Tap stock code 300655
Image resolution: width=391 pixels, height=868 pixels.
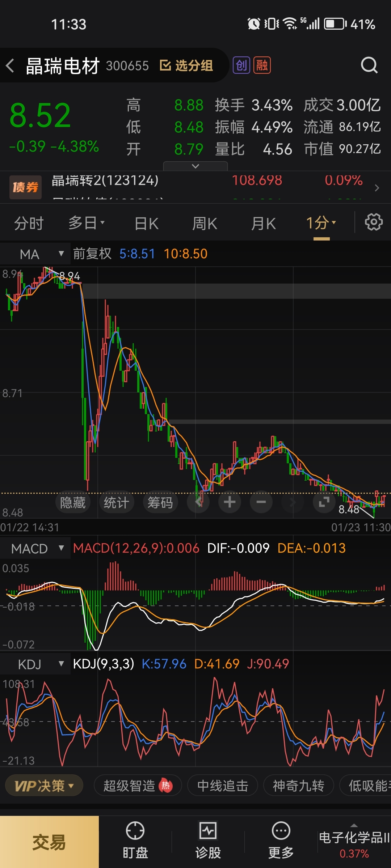click(x=127, y=66)
